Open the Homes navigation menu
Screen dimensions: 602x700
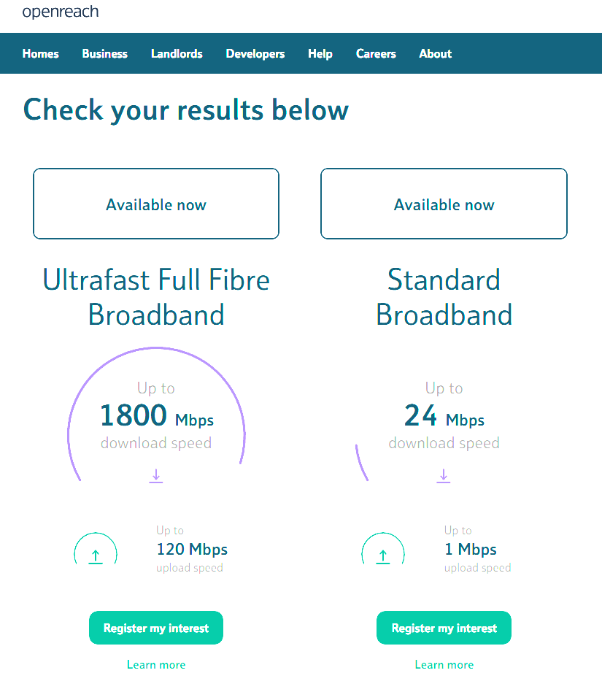point(40,53)
